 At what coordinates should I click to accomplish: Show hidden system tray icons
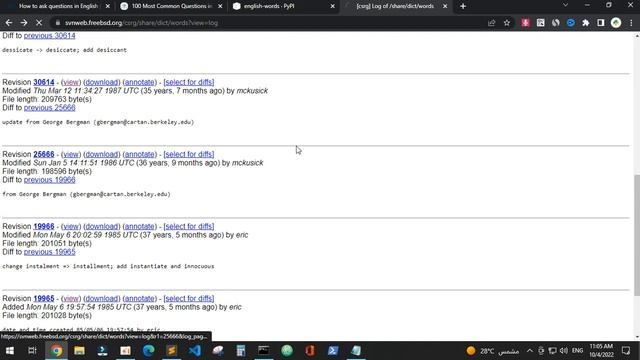tap(529, 351)
